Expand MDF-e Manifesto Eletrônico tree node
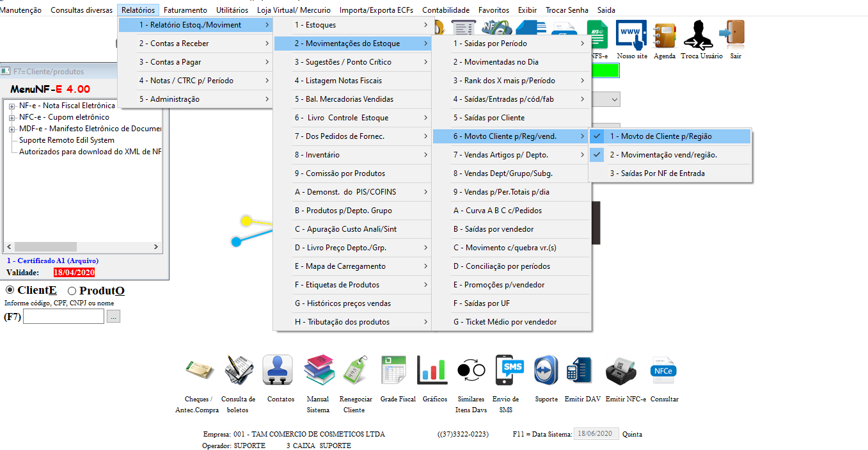 coord(12,129)
